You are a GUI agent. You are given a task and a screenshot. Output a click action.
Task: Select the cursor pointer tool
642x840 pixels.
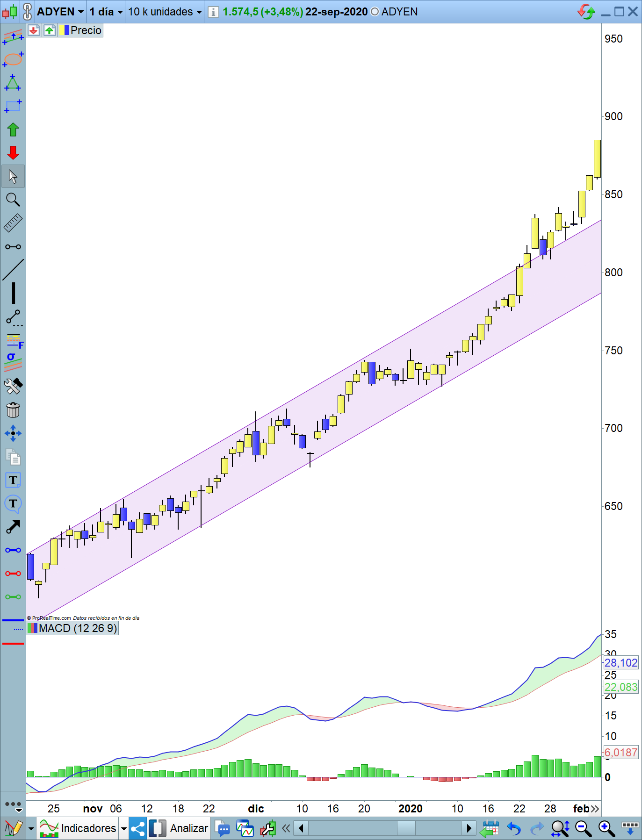click(13, 176)
